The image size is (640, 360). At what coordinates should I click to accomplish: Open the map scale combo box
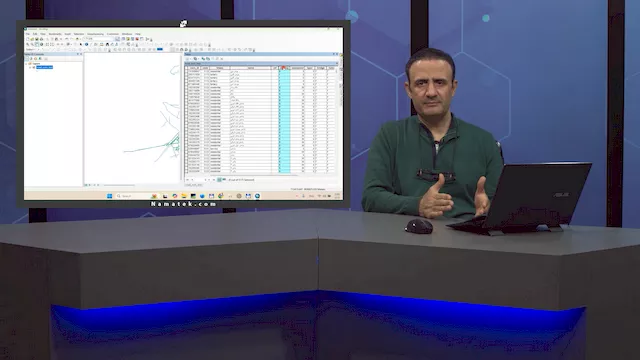(x=99, y=39)
